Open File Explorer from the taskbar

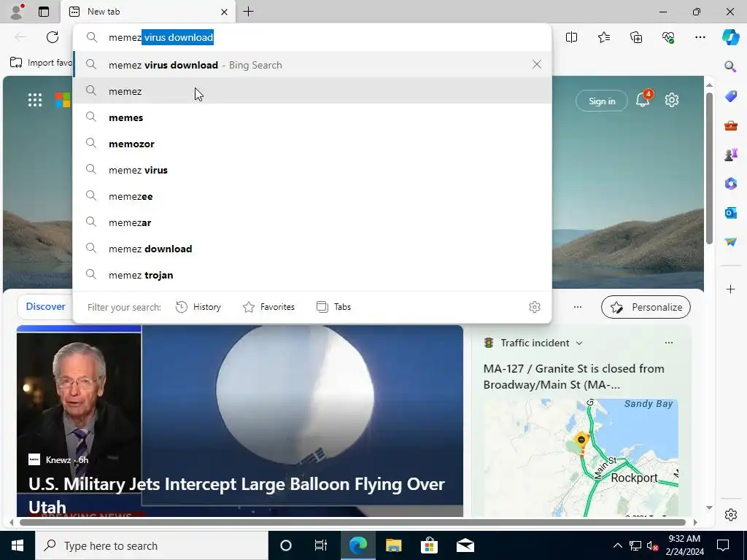393,545
